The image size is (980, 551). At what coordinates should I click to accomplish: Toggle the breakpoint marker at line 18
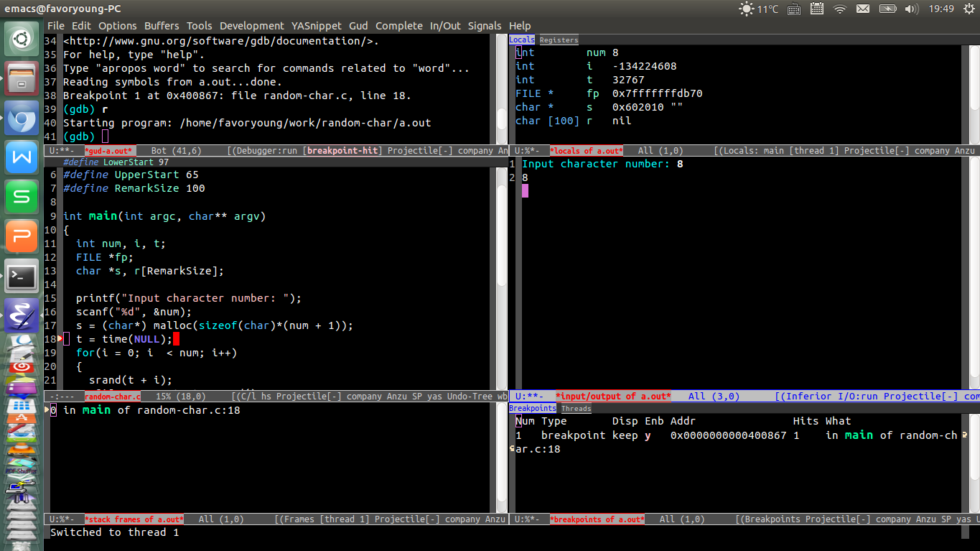60,339
